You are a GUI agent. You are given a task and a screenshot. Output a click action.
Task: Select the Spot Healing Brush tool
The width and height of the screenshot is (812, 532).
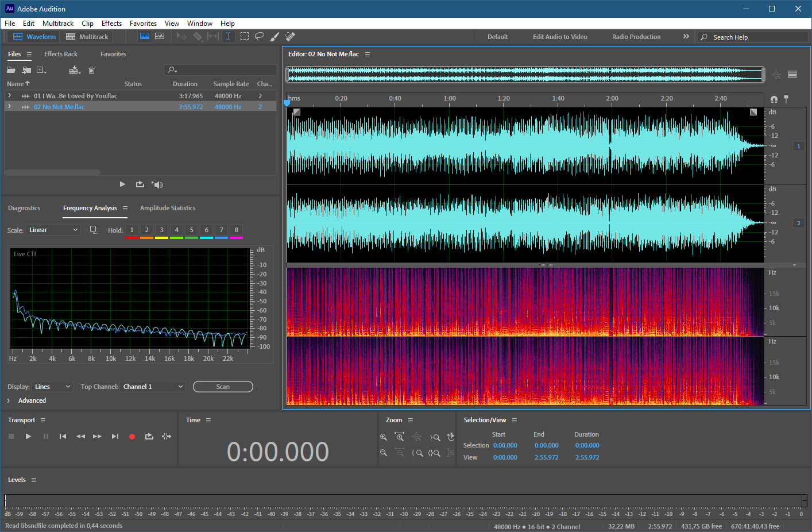(x=291, y=36)
